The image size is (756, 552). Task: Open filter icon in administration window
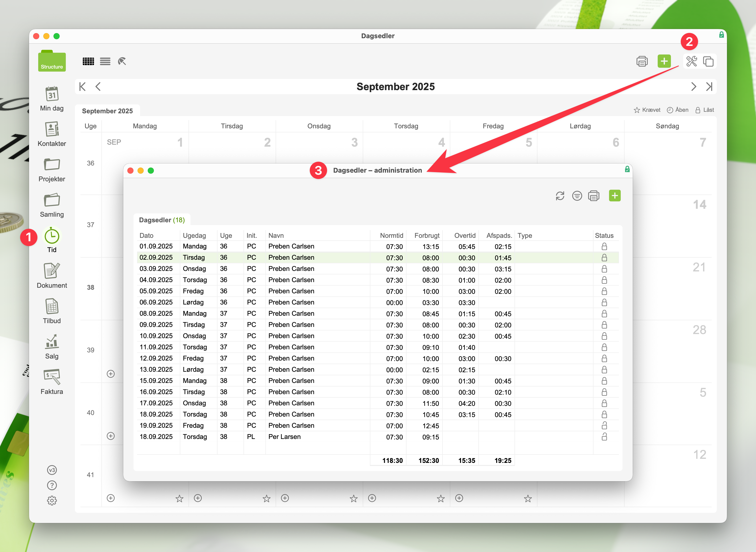577,196
